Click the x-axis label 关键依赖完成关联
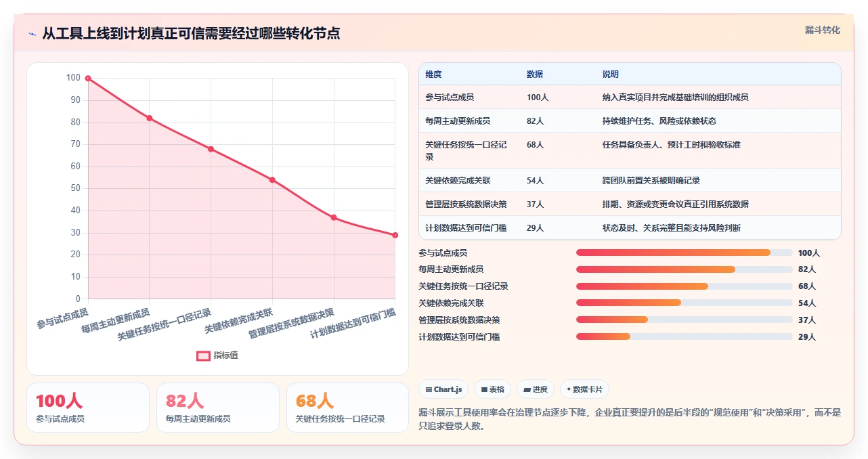 (238, 321)
